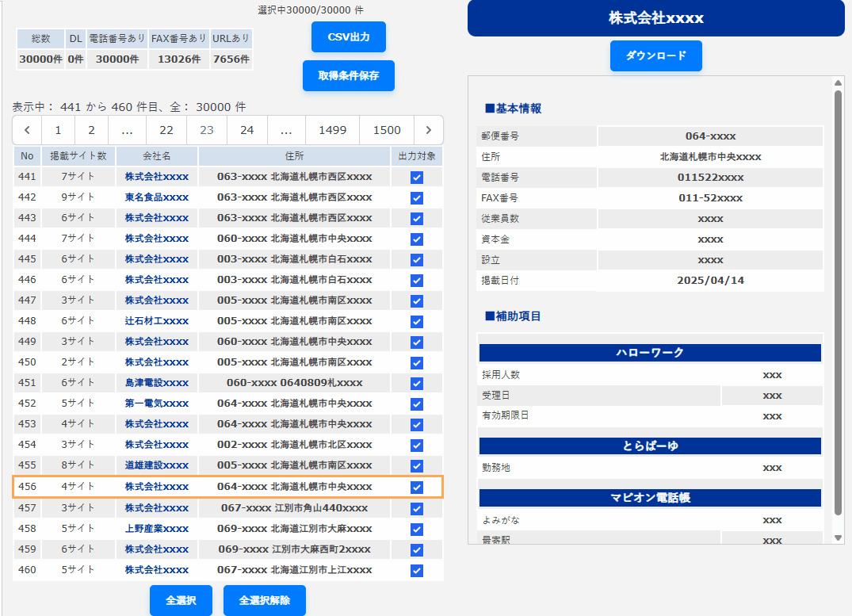This screenshot has width=852, height=616.
Task: Click the ダウンロード button
Action: [x=655, y=55]
